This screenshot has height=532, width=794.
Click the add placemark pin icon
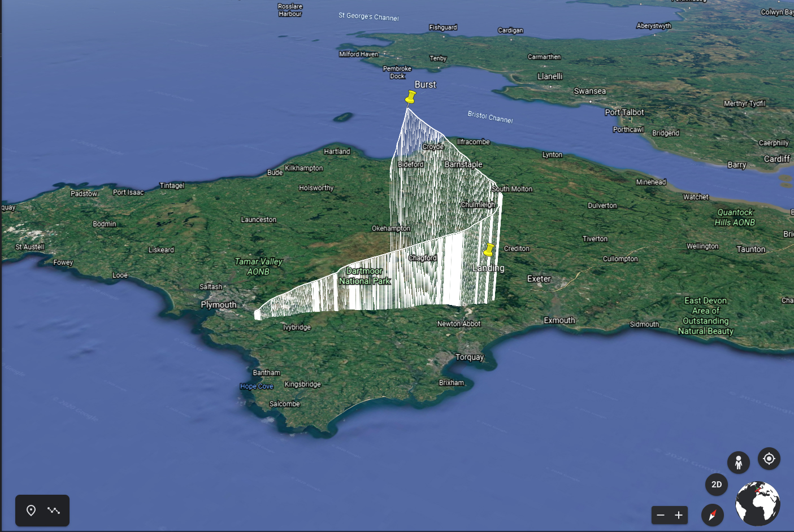point(31,511)
